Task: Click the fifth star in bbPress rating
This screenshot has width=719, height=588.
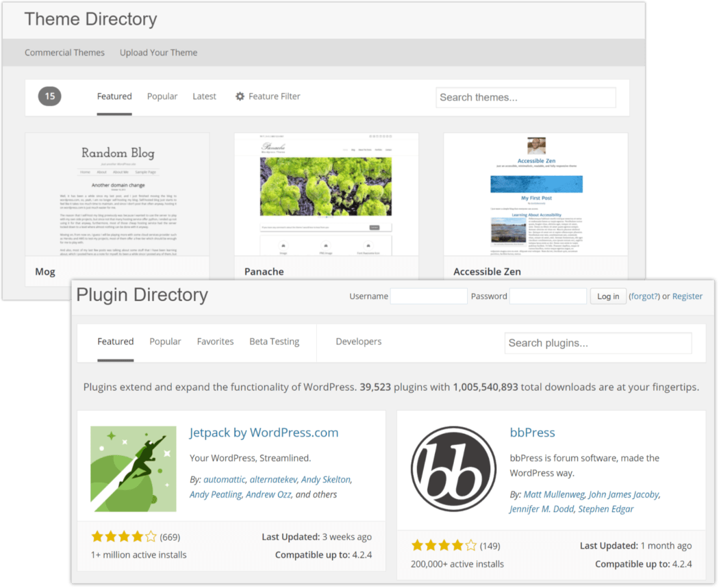Action: (470, 546)
